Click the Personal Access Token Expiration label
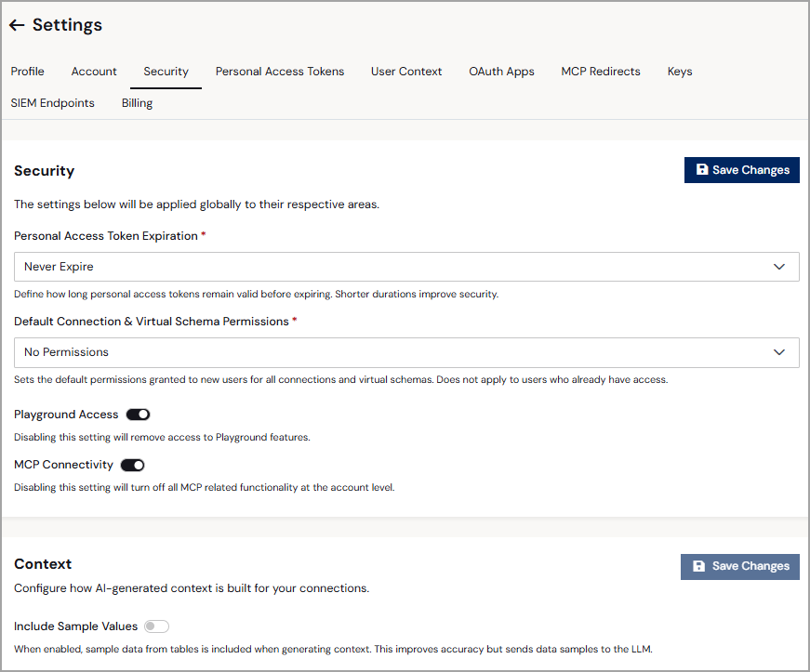Screen dimensions: 810x672 (106, 236)
